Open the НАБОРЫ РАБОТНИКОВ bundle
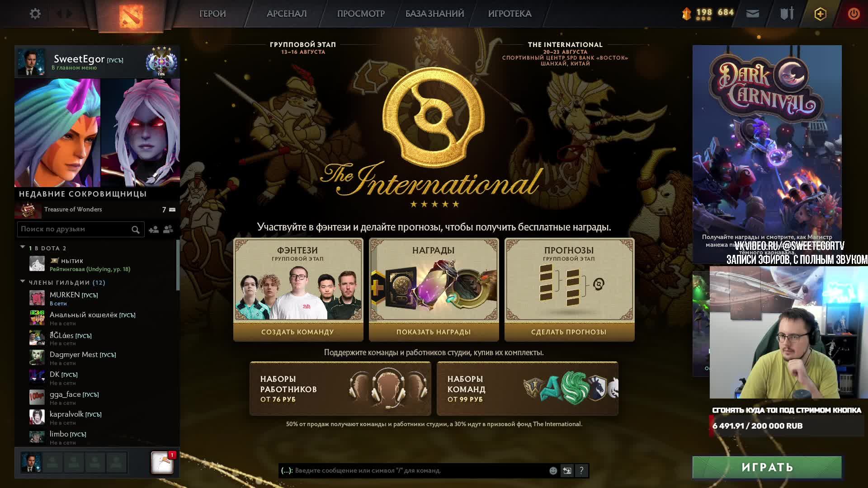The image size is (868, 488). click(340, 389)
